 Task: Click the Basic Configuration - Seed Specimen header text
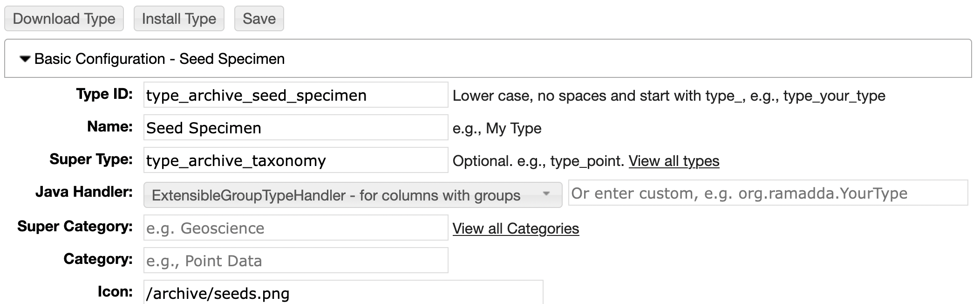coord(159,59)
